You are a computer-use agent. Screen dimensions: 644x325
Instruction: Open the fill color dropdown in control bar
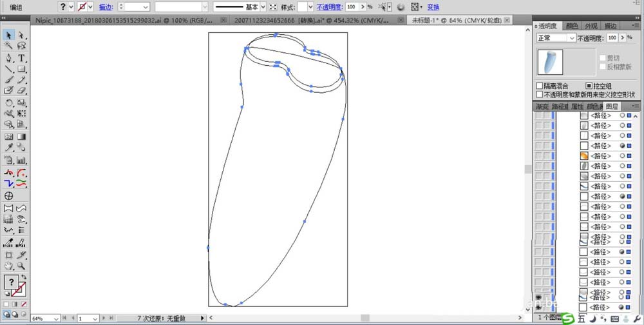pos(71,7)
